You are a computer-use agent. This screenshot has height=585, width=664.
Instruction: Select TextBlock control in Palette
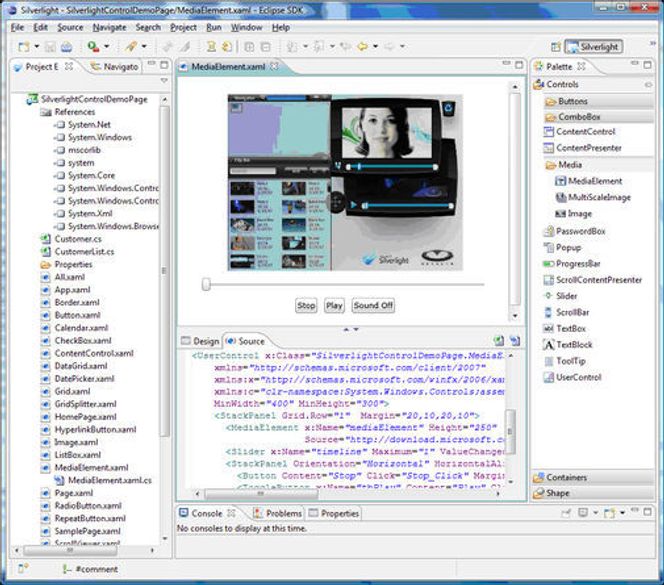pyautogui.click(x=567, y=344)
